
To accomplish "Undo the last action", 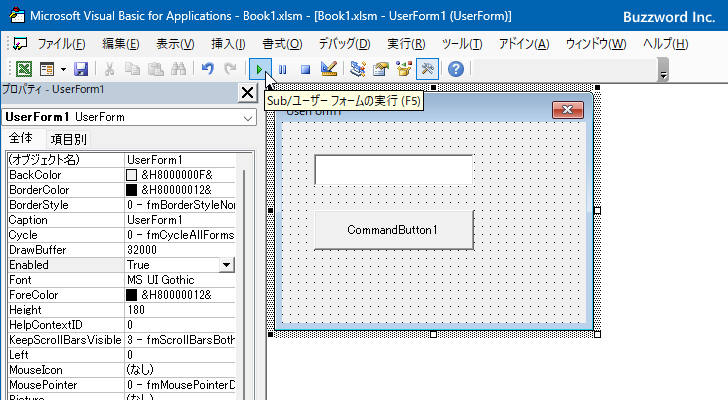I will [208, 69].
